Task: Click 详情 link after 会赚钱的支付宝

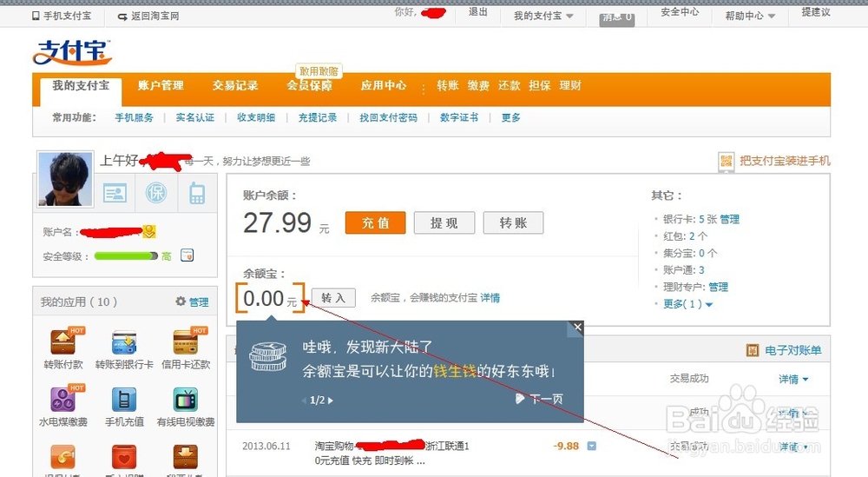Action: [x=490, y=297]
